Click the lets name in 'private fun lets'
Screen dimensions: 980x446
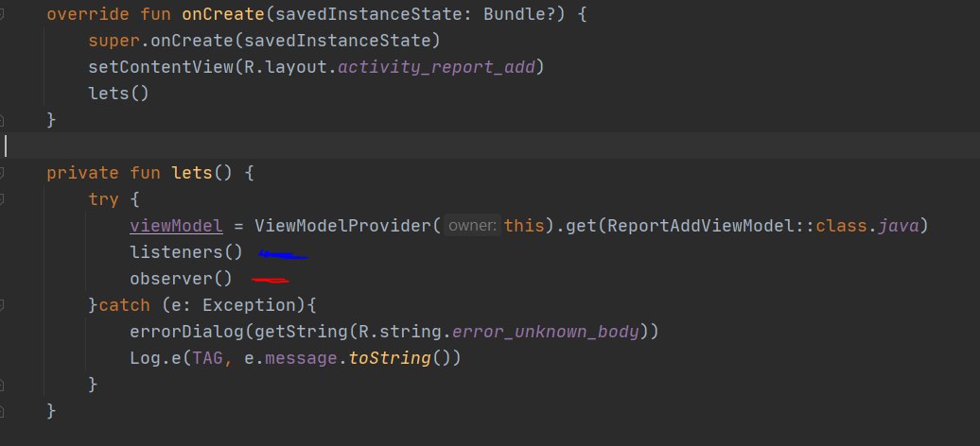192,173
